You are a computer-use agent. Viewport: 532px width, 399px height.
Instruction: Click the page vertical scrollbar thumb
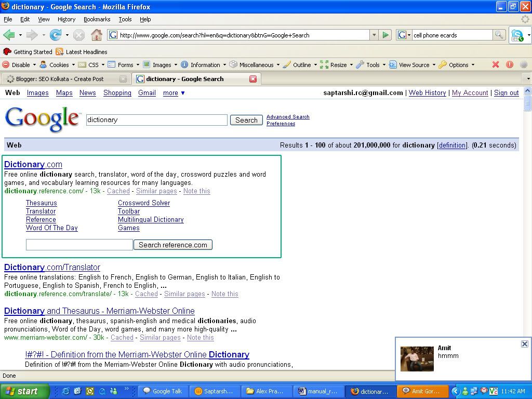528,102
